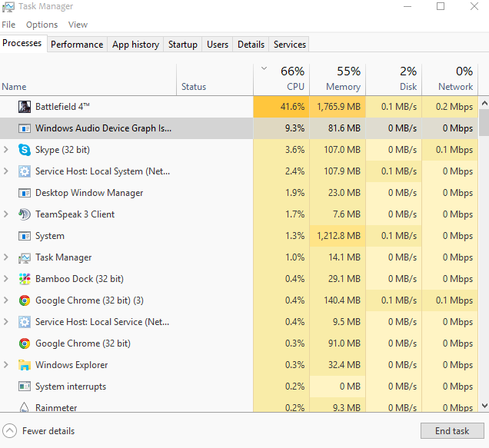Switch to the Users tab
Screen dimensions: 489x448
pyautogui.click(x=218, y=45)
